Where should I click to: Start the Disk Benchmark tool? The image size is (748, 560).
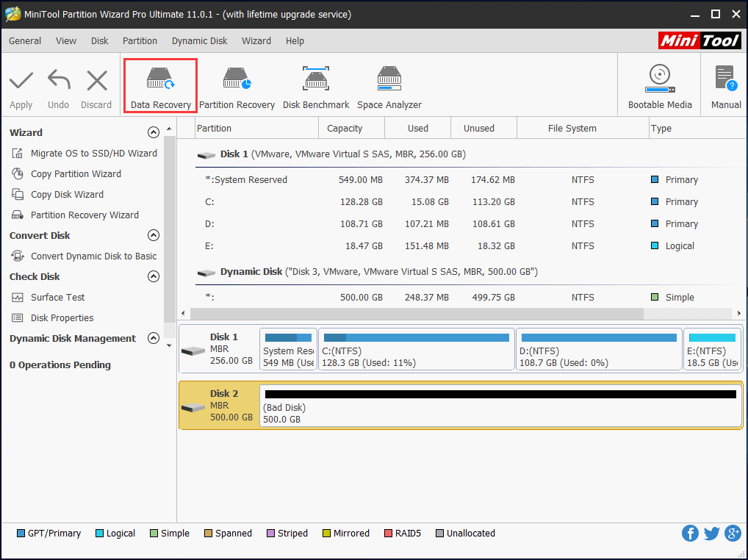point(315,85)
